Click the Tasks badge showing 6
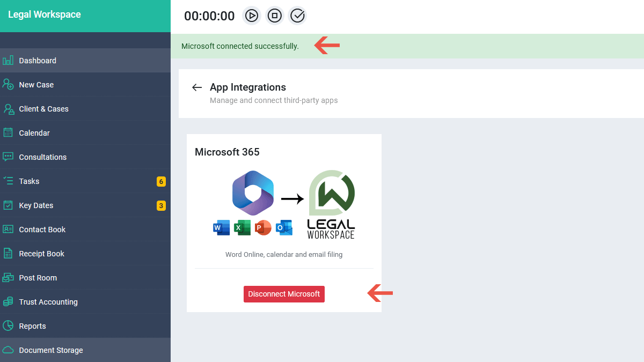 [x=161, y=181]
